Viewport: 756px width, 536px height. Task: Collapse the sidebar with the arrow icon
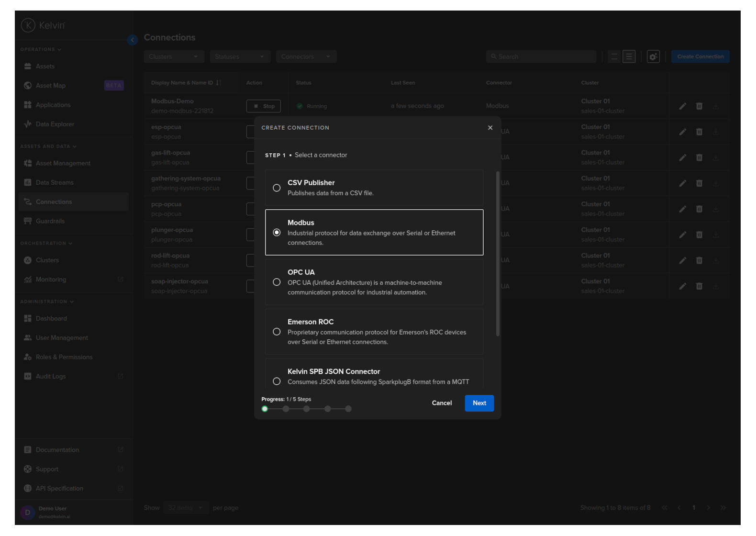pos(133,40)
